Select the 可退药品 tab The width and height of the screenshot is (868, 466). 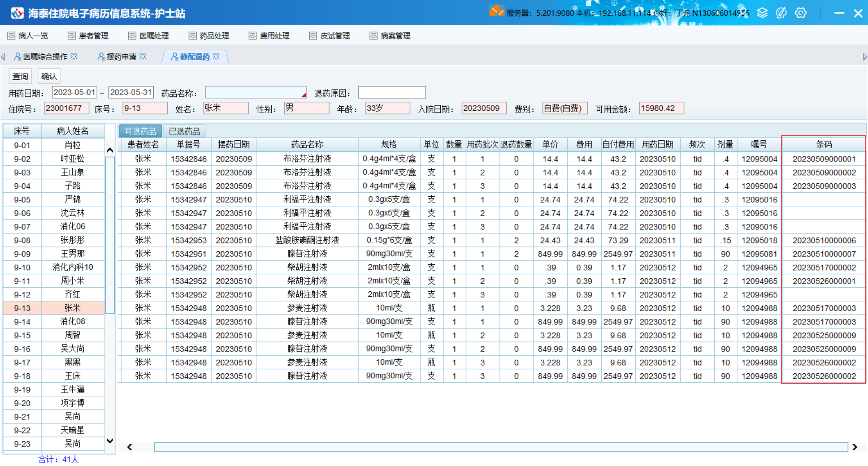[x=141, y=131]
